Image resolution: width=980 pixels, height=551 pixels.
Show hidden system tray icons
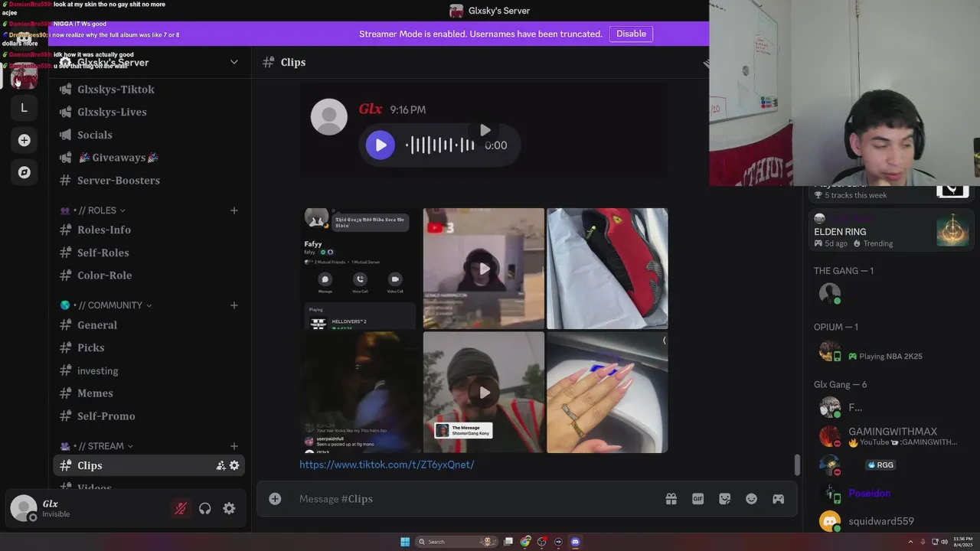tap(912, 542)
